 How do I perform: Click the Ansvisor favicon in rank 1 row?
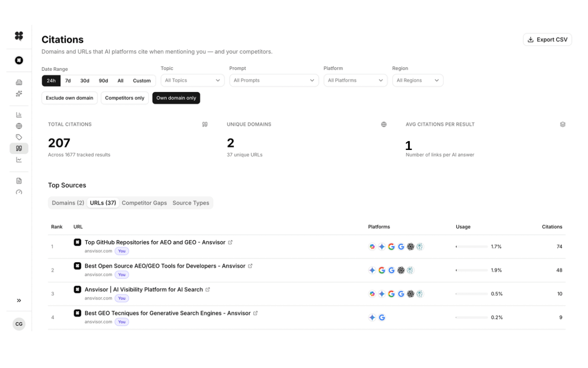click(x=78, y=242)
